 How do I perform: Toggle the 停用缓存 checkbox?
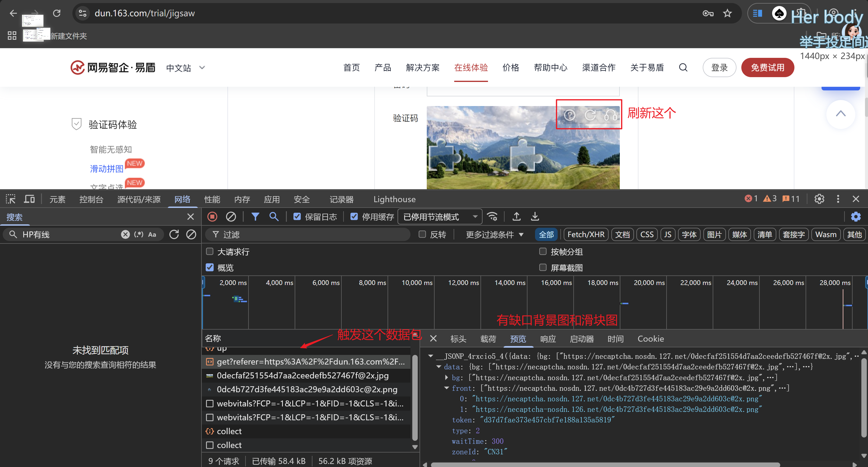[x=354, y=217]
